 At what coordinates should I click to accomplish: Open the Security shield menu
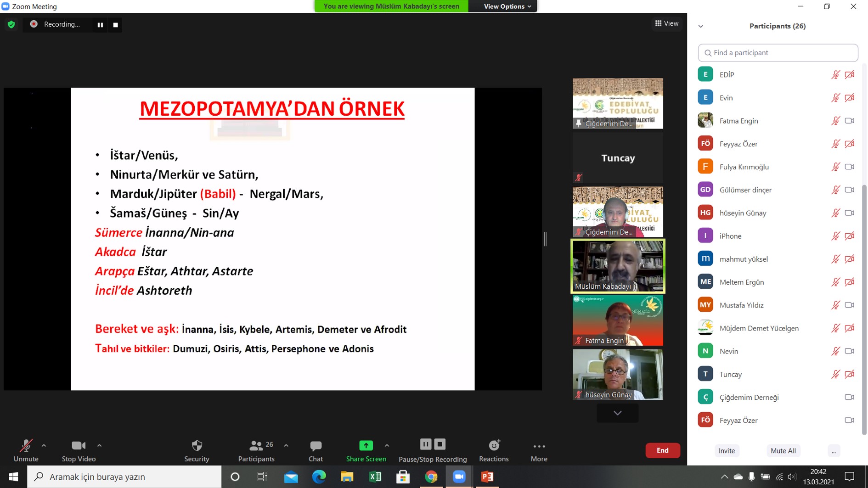(197, 450)
